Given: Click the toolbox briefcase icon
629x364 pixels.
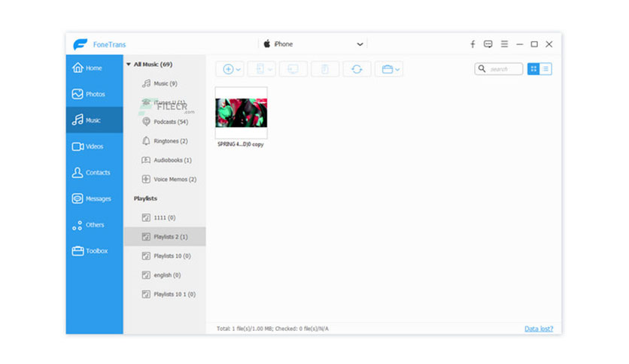Looking at the screenshot, I should 387,69.
